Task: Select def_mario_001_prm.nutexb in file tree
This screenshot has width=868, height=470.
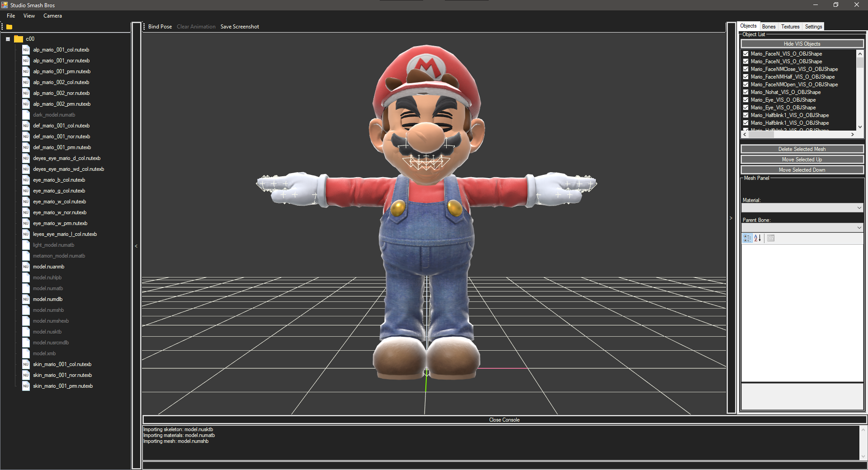Action: tap(62, 147)
